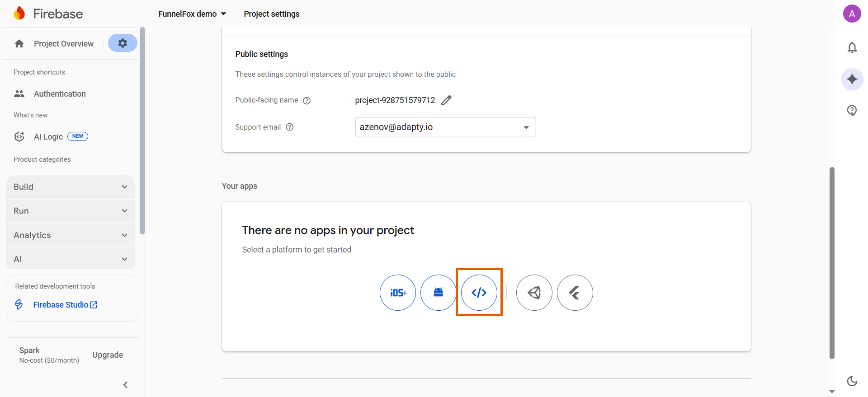Open AI Logic page
This screenshot has height=397, width=868.
click(48, 137)
